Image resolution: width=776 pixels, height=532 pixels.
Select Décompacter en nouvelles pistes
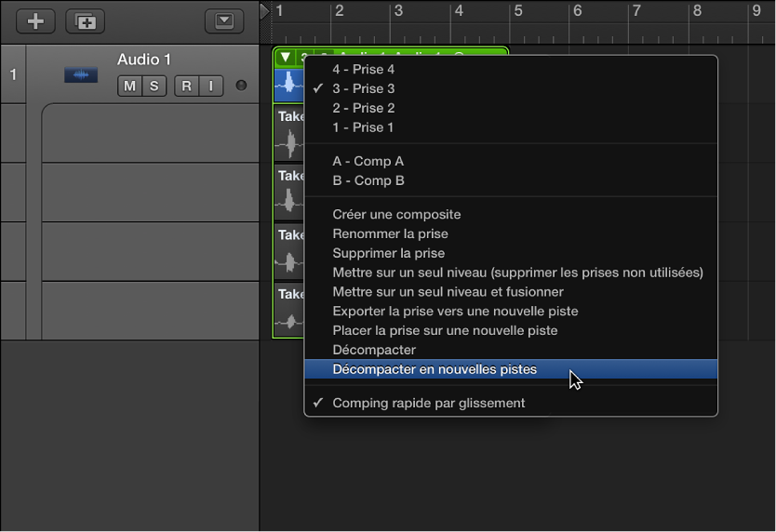point(435,369)
